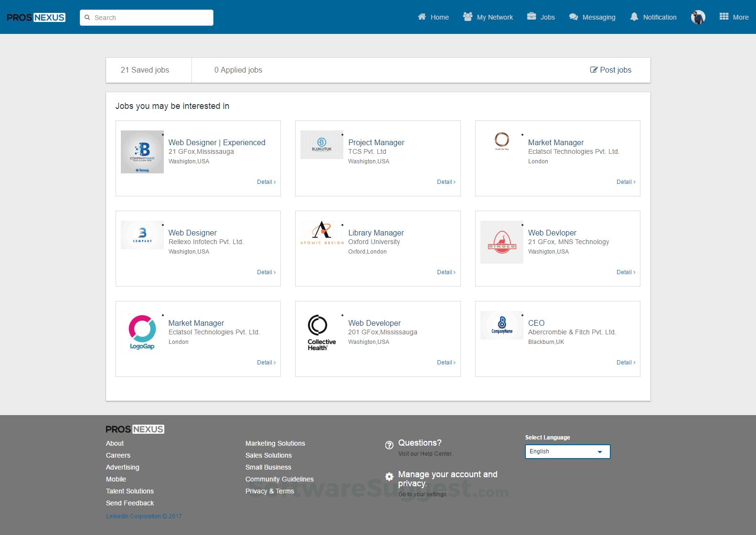This screenshot has height=535, width=756.
Task: Click the Collective Health logo
Action: tap(322, 332)
